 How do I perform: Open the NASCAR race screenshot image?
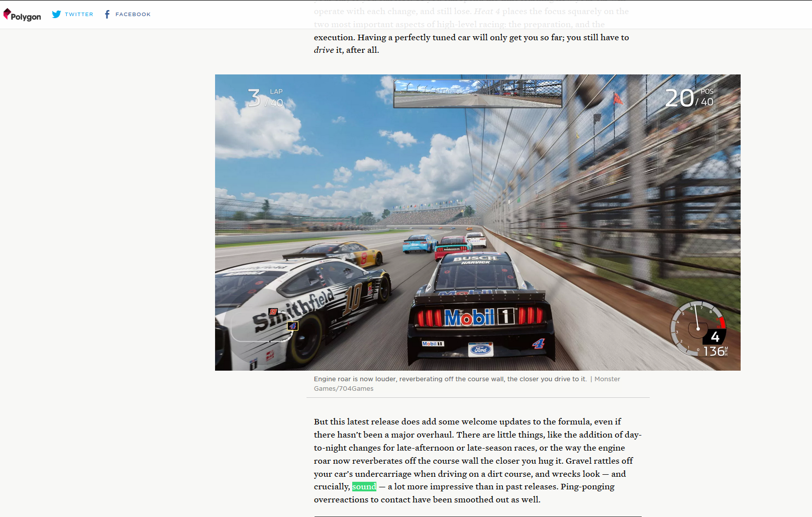(477, 222)
